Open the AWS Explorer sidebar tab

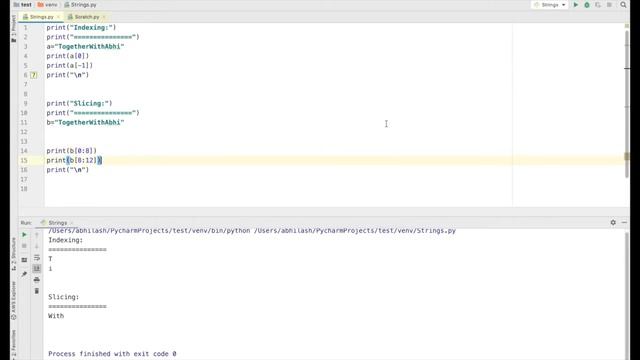pos(13,301)
